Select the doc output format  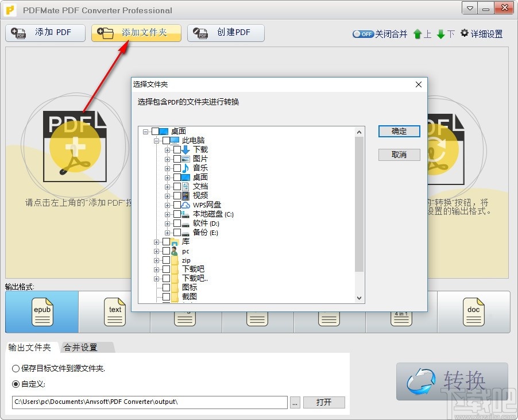coord(473,311)
